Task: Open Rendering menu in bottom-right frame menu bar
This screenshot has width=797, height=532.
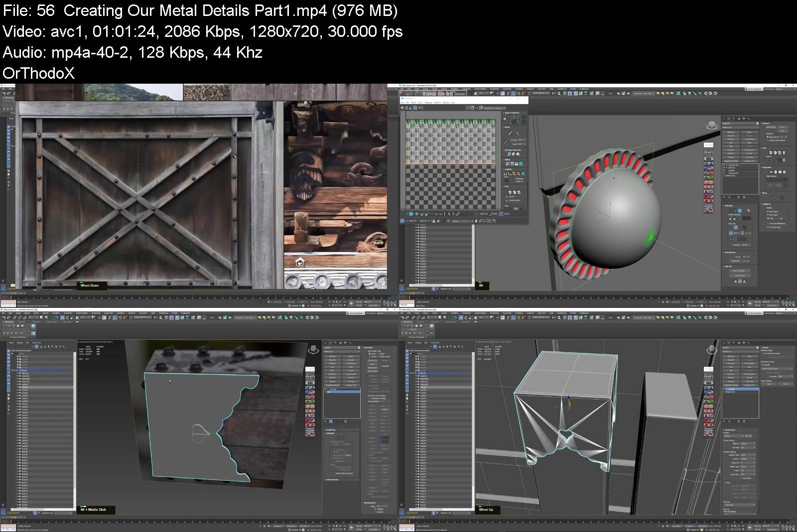Action: pyautogui.click(x=495, y=313)
